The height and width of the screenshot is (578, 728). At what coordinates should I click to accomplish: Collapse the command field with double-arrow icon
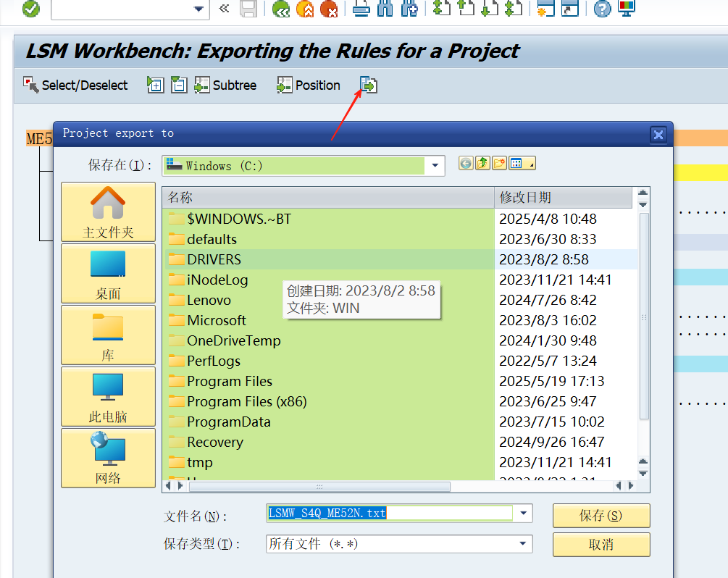point(225,9)
